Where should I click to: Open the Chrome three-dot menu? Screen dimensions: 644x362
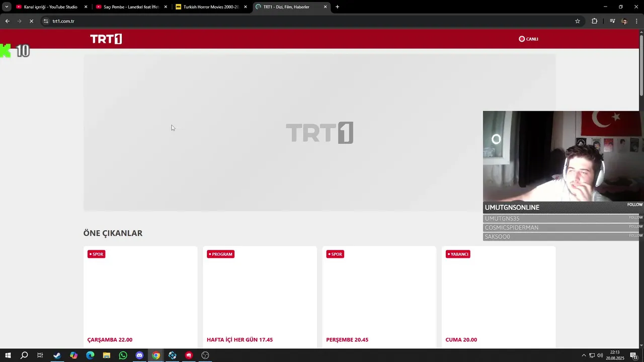click(x=636, y=21)
